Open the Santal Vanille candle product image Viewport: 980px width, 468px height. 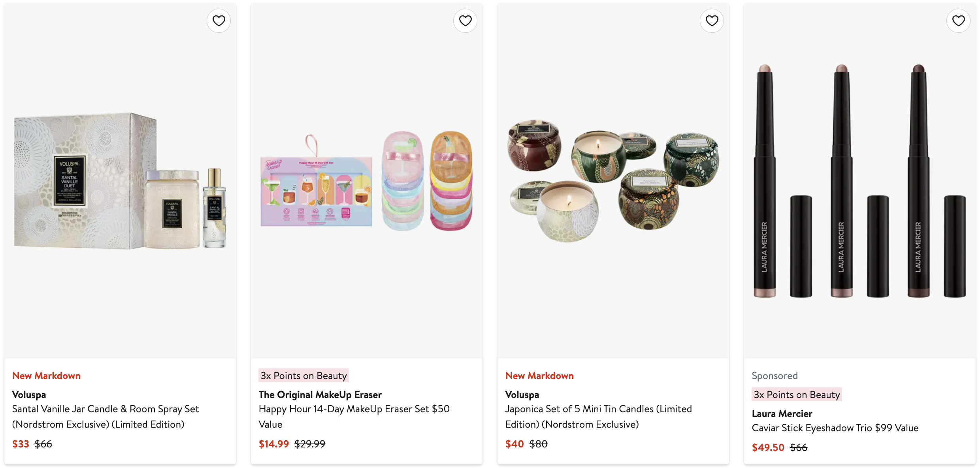[x=120, y=181]
